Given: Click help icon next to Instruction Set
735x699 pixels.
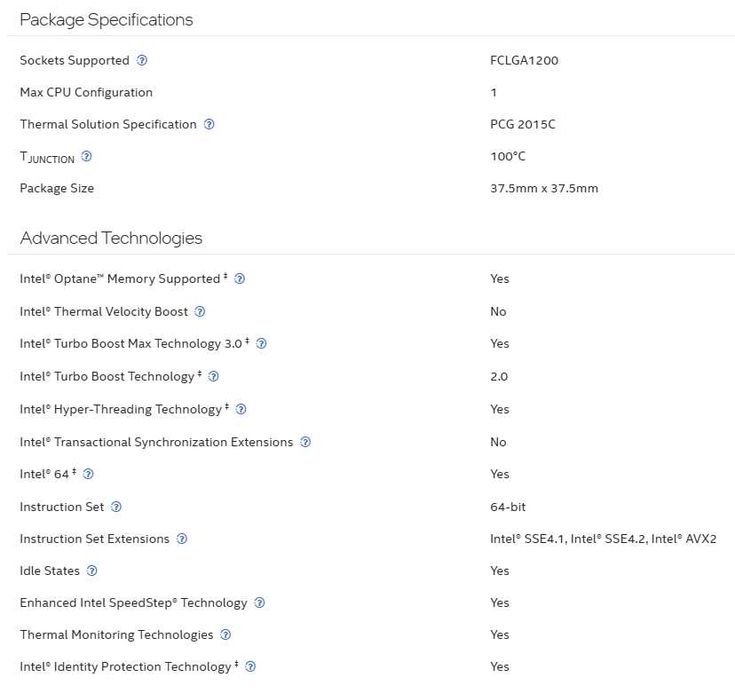Looking at the screenshot, I should tap(116, 507).
